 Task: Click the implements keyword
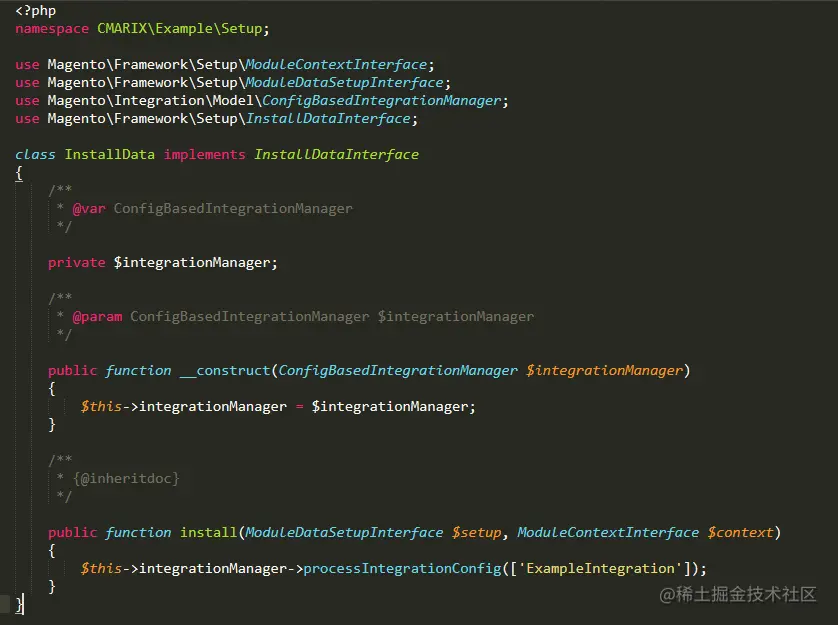(x=204, y=154)
